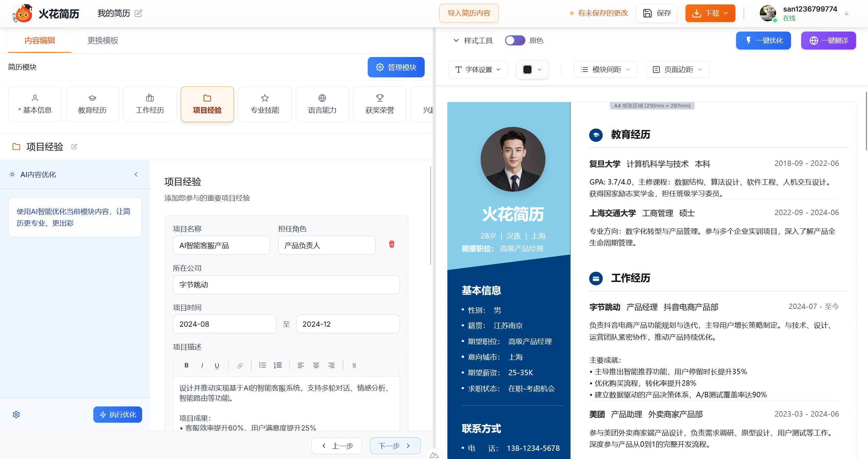The height and width of the screenshot is (459, 868).
Task: Select the 内容编辑 tab
Action: [39, 40]
